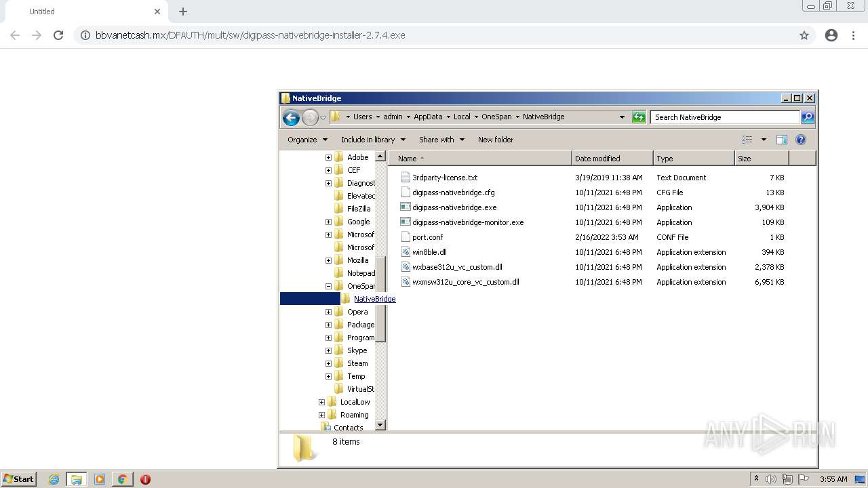Viewport: 868px width, 488px height.
Task: Expand the LocalLow folder tree node
Action: tap(321, 402)
